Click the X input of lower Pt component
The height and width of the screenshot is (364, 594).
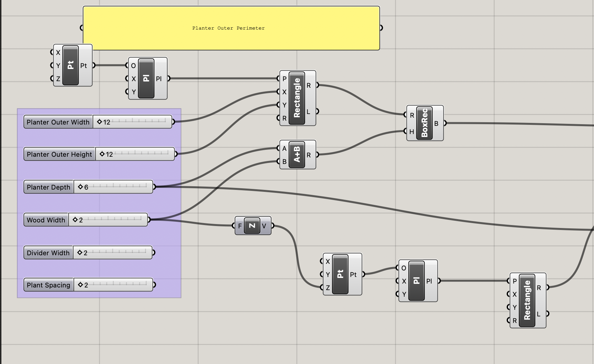328,262
